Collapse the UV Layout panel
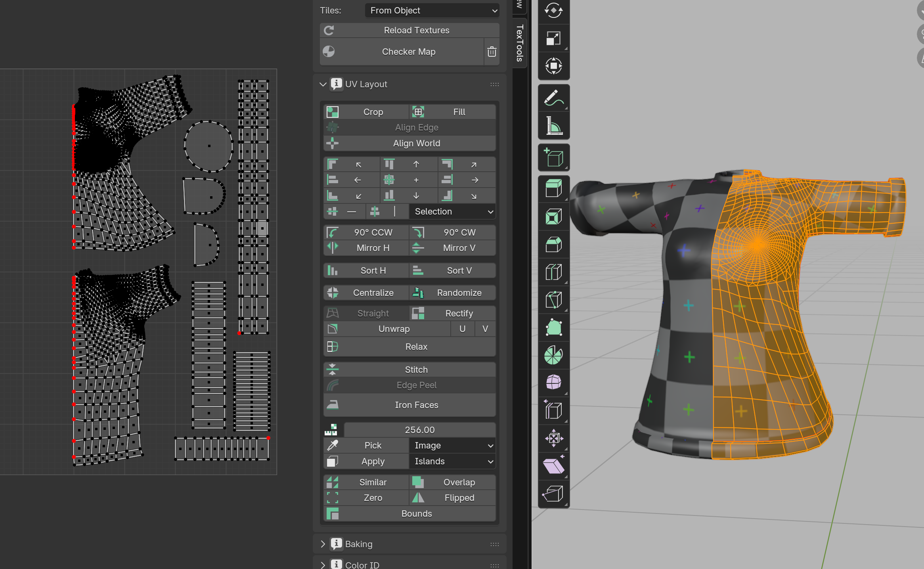The height and width of the screenshot is (569, 924). [323, 84]
